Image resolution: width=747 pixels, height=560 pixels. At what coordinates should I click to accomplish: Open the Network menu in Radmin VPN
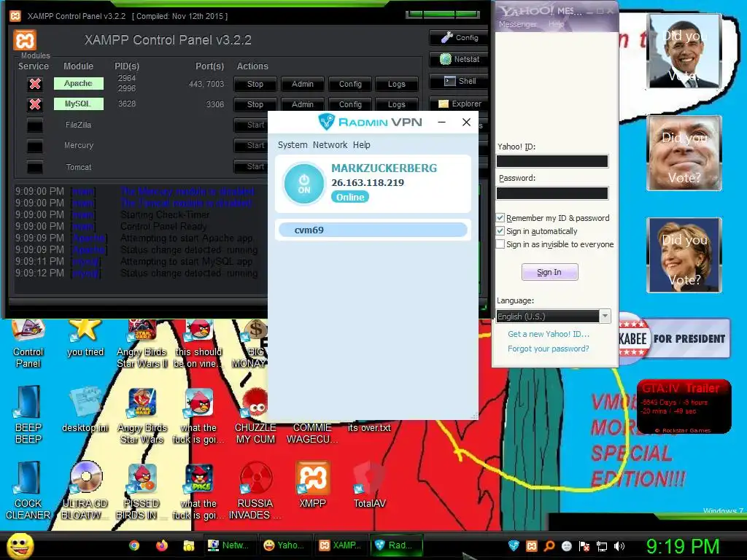click(330, 145)
